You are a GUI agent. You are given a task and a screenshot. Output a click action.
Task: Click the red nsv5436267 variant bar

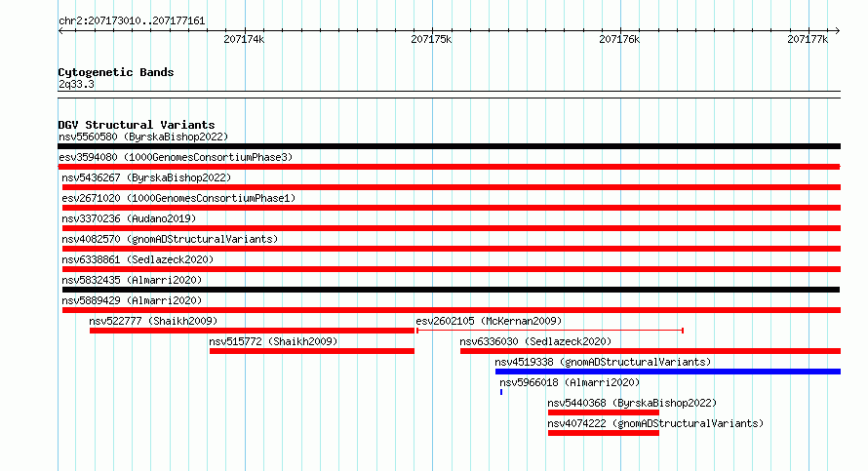452,187
